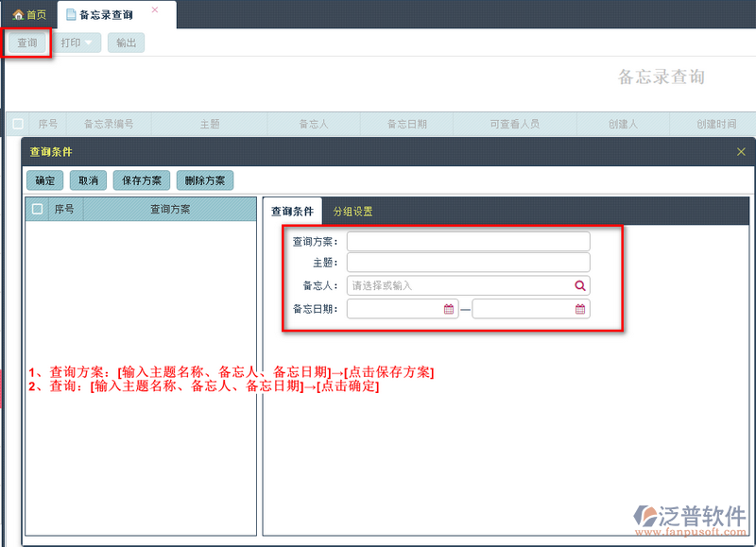
Task: Close the 查询条件 dialog with the × icon
Action: [741, 151]
